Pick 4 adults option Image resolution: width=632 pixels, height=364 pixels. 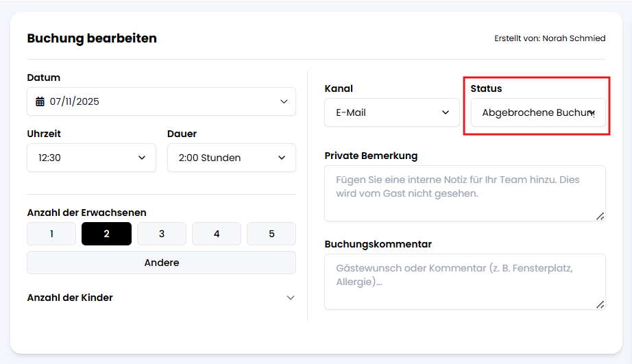tap(217, 234)
